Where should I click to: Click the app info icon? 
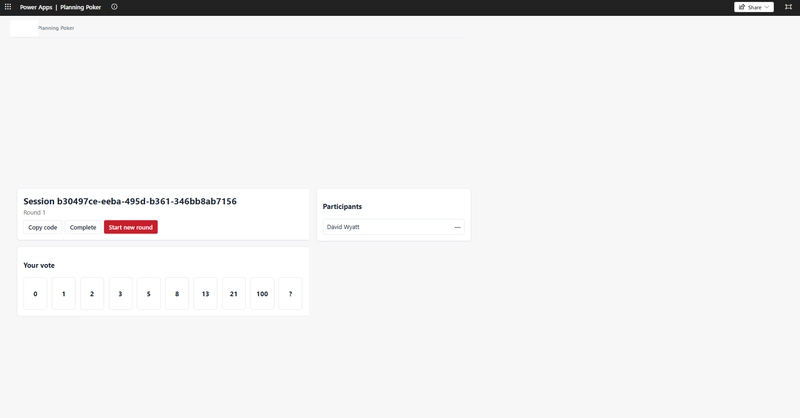114,7
